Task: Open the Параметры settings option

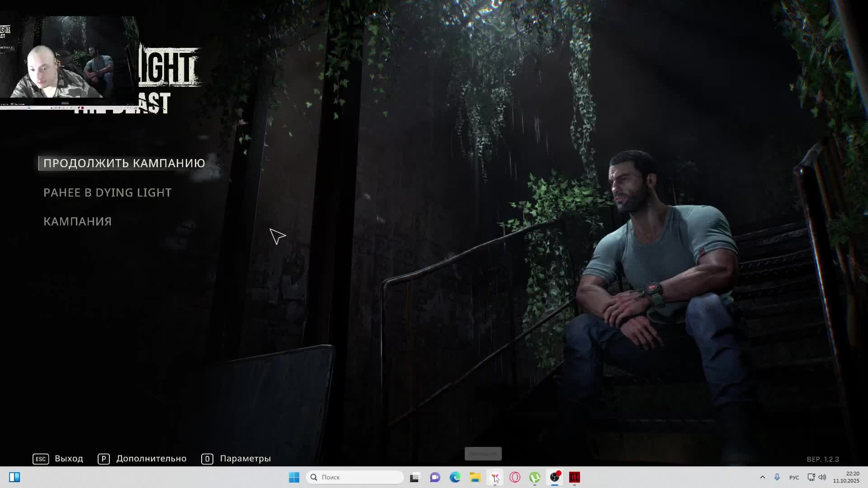Action: click(245, 459)
